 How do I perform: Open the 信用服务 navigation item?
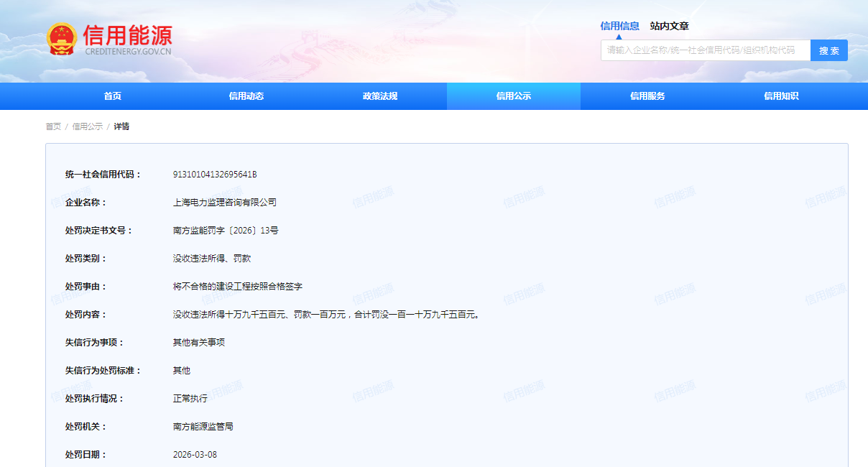(647, 96)
